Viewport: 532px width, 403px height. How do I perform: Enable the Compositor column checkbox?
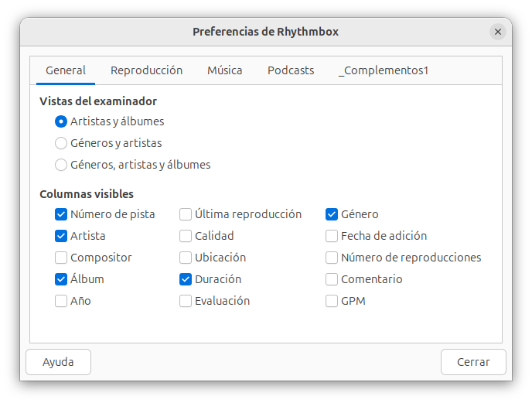(61, 258)
